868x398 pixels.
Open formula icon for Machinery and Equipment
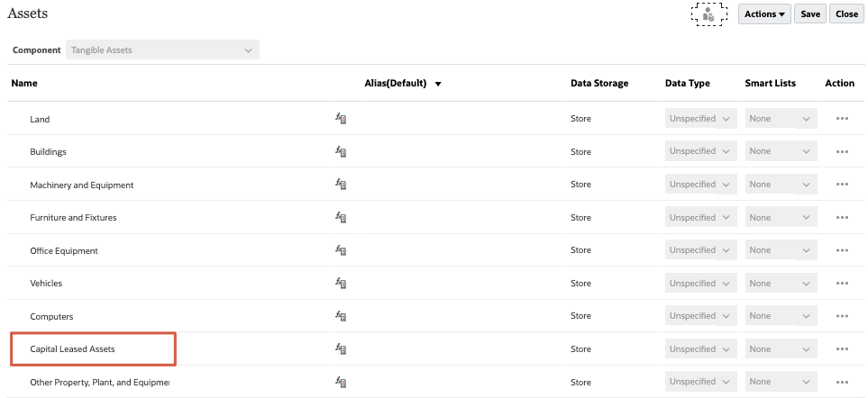coord(341,184)
